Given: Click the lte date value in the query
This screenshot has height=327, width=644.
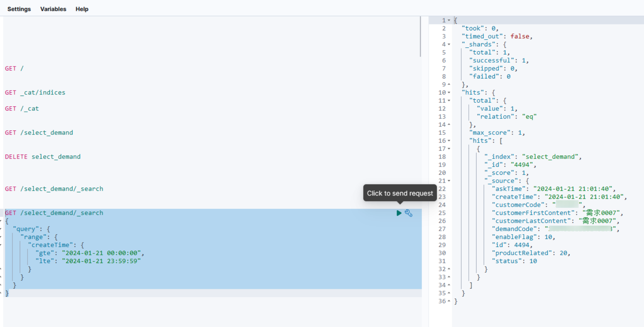Looking at the screenshot, I should pos(101,261).
